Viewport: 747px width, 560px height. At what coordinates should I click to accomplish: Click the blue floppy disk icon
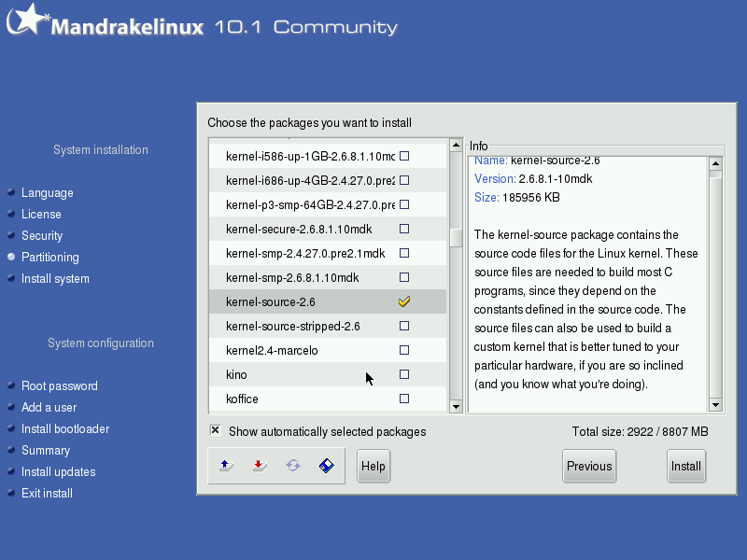(x=326, y=466)
